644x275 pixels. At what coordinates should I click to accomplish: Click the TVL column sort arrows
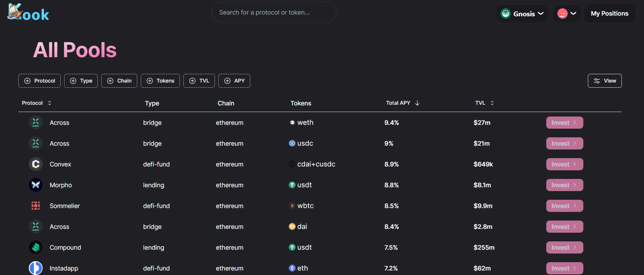(492, 103)
